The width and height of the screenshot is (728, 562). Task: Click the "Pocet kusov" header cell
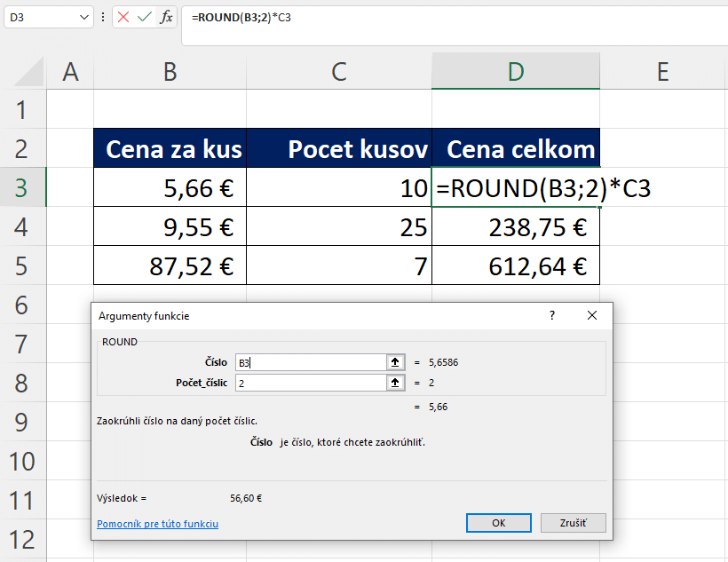(339, 148)
